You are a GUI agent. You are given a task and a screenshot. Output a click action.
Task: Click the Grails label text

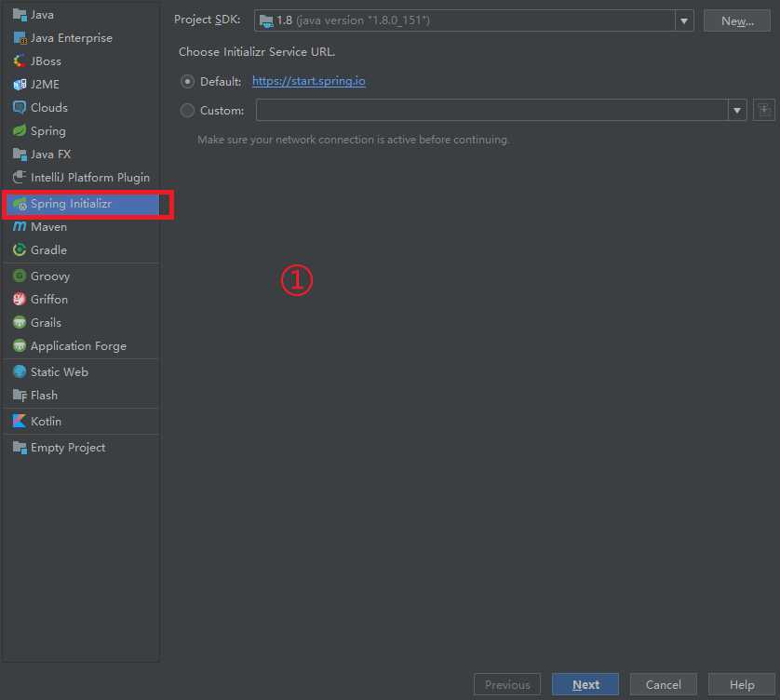click(x=47, y=322)
